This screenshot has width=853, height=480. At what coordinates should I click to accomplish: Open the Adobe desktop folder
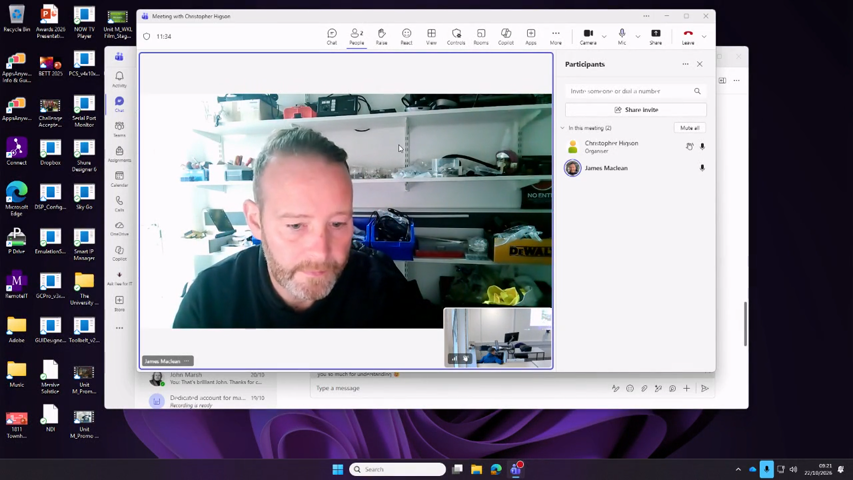[x=16, y=330]
